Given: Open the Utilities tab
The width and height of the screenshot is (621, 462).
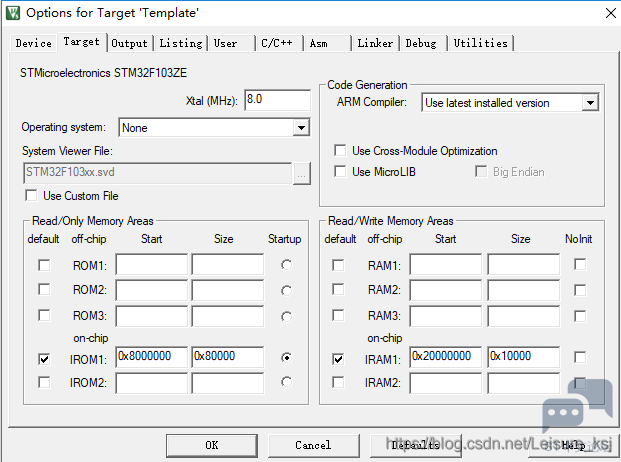Looking at the screenshot, I should (480, 43).
